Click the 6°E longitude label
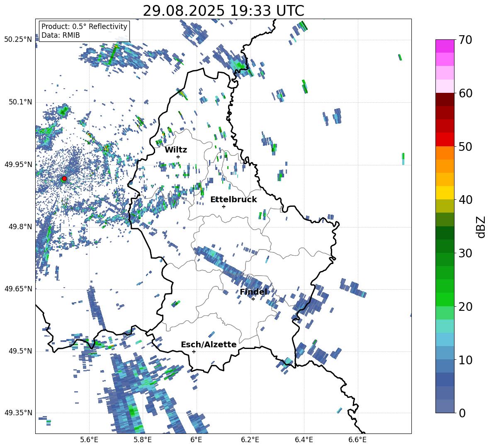The image size is (491, 448). [x=196, y=440]
